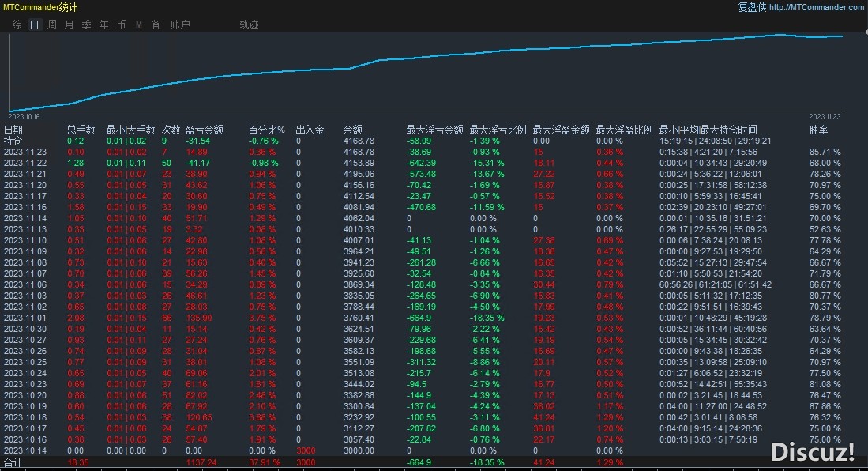This screenshot has height=471, width=868.
Task: Click the 合计 totals row label
Action: [x=13, y=462]
